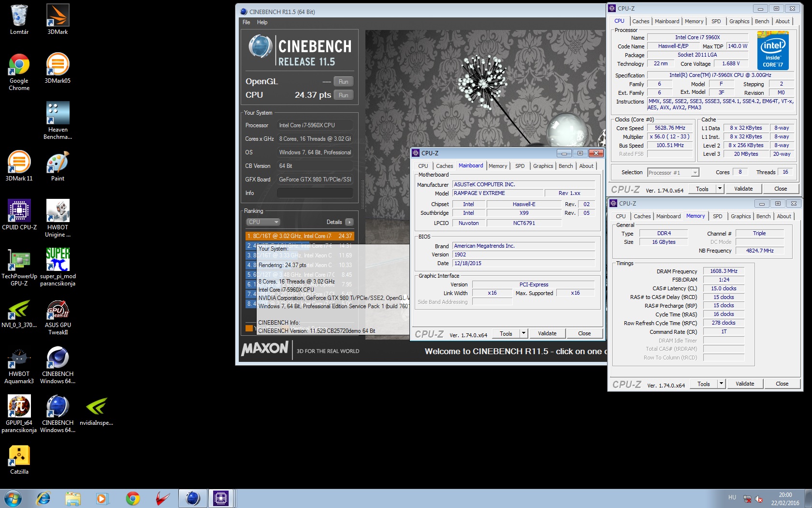Open the 3DMark desktop shortcut
The image size is (812, 508).
(58, 19)
